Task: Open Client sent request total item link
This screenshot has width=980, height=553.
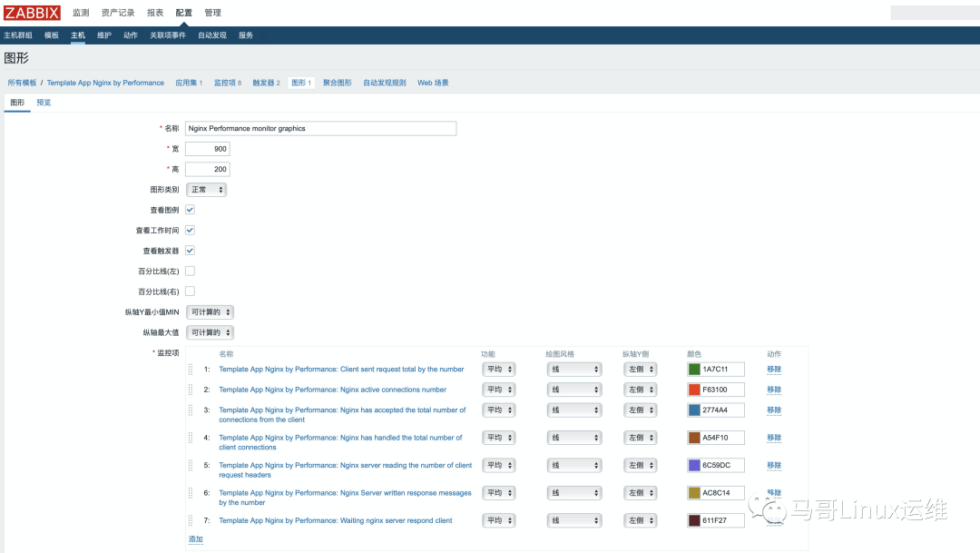Action: coord(341,369)
